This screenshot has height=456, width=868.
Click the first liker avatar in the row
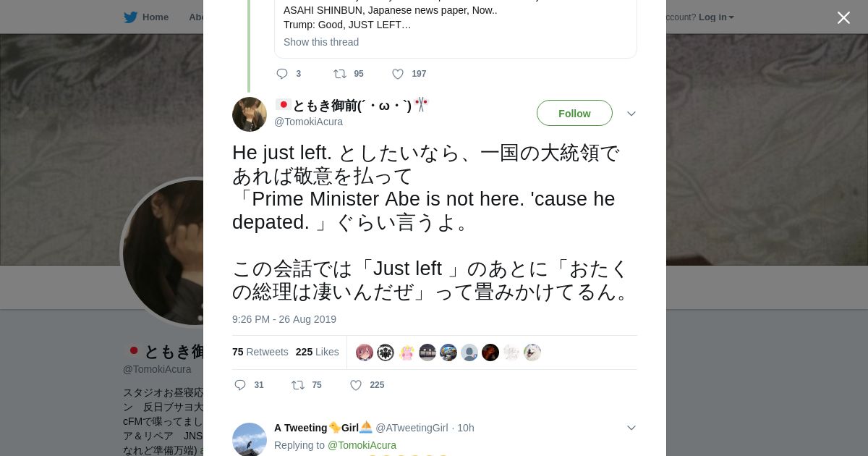coord(365,352)
